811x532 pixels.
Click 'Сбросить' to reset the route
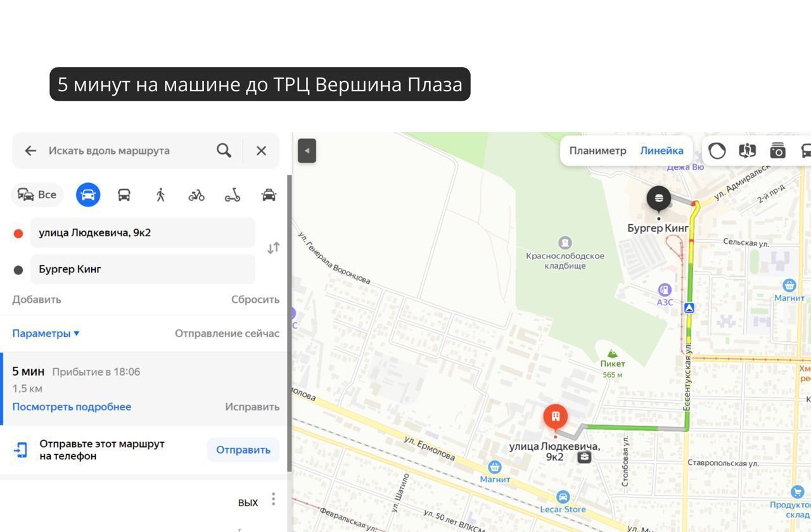(x=255, y=300)
